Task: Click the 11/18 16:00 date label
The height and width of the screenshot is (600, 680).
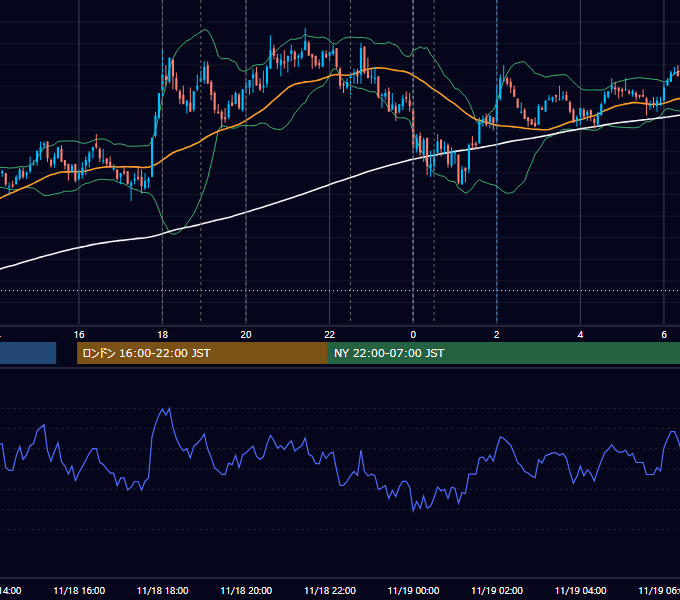Action: click(x=79, y=590)
